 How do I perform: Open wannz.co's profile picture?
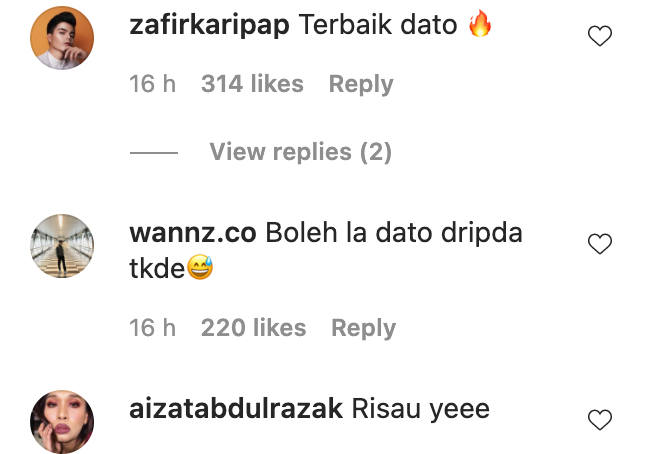click(x=62, y=246)
